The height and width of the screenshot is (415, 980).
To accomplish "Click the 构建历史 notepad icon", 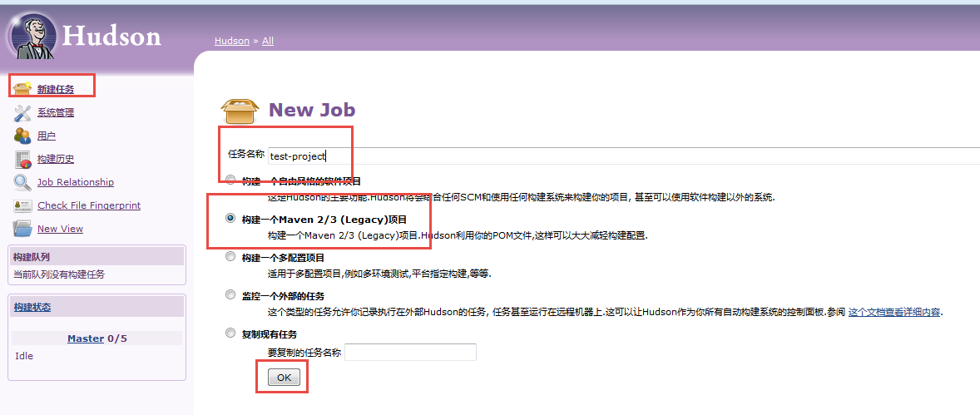I will (22, 159).
